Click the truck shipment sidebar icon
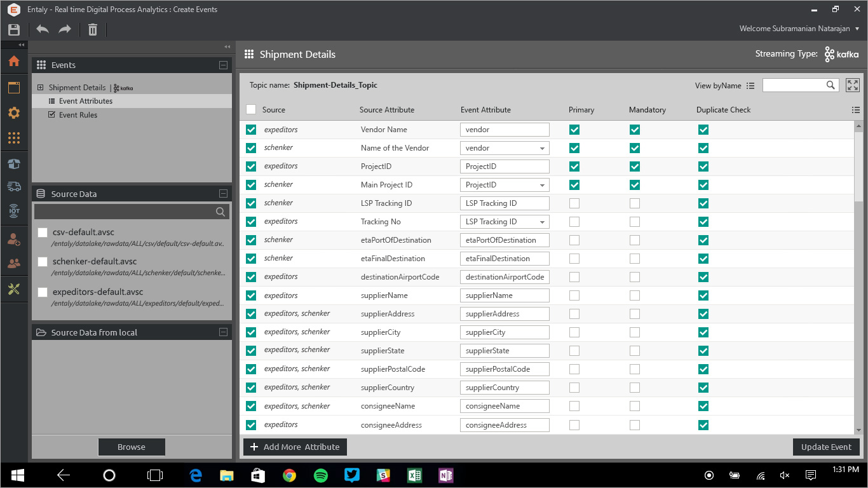This screenshot has height=488, width=868. [14, 186]
